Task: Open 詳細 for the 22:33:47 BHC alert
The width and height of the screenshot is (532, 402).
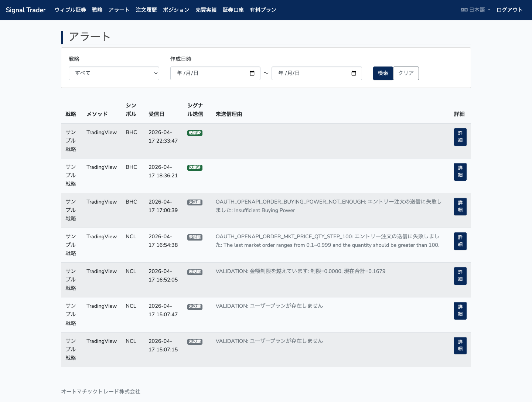Action: pos(460,137)
